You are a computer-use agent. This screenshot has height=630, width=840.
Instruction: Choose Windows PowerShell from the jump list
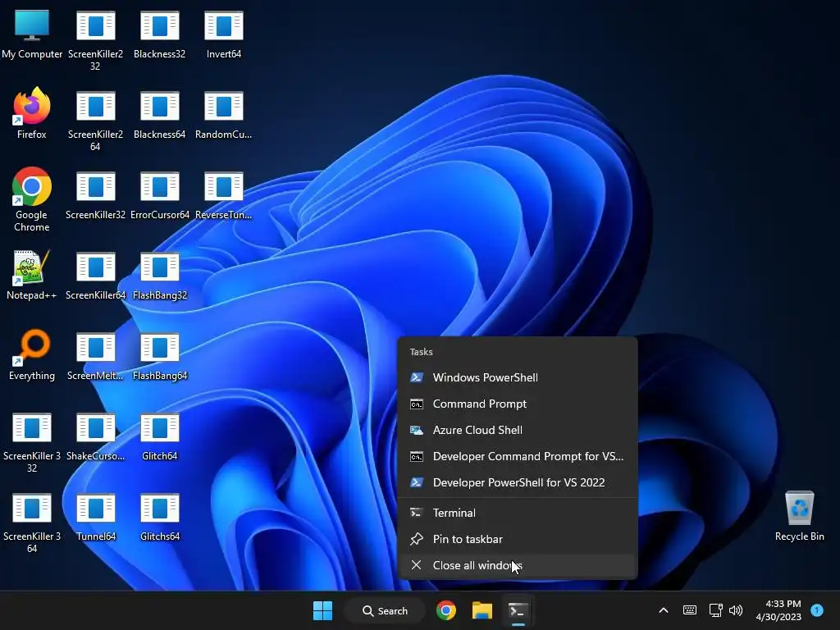(518, 377)
